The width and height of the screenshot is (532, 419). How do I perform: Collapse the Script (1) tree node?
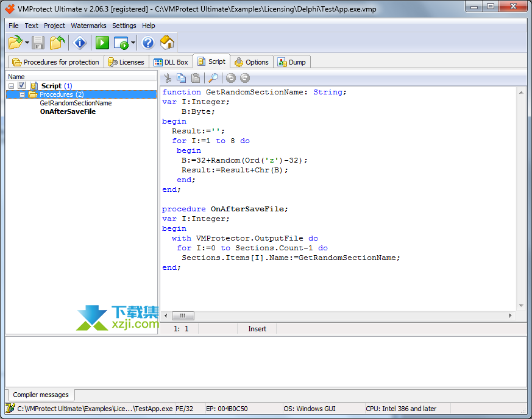click(11, 86)
